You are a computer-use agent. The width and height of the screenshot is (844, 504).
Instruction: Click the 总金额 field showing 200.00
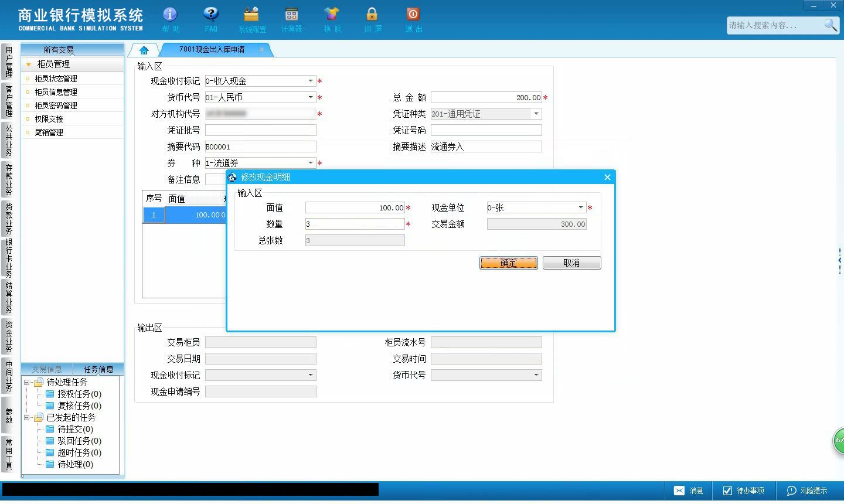486,97
